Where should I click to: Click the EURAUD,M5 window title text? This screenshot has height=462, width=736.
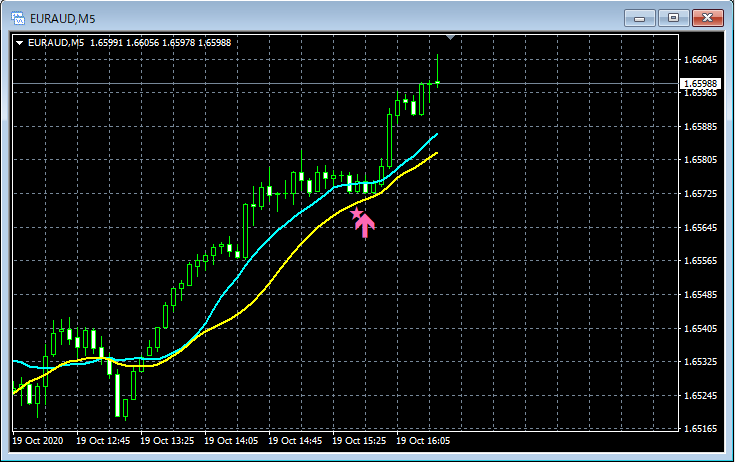tap(62, 19)
